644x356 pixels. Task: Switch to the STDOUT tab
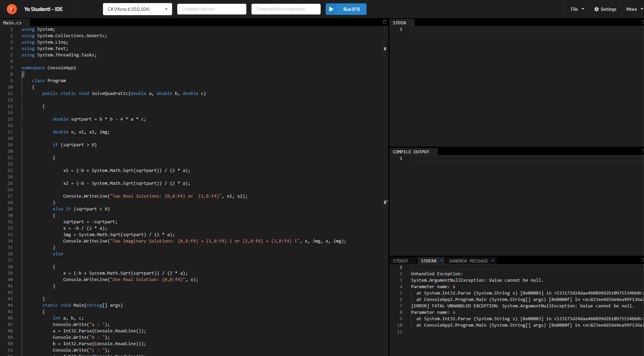click(x=400, y=261)
